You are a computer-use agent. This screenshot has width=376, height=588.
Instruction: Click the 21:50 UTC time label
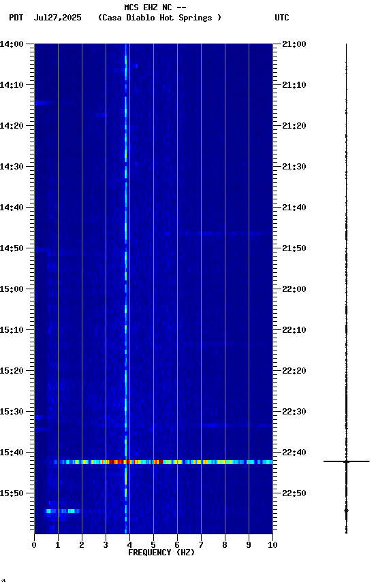click(x=294, y=248)
